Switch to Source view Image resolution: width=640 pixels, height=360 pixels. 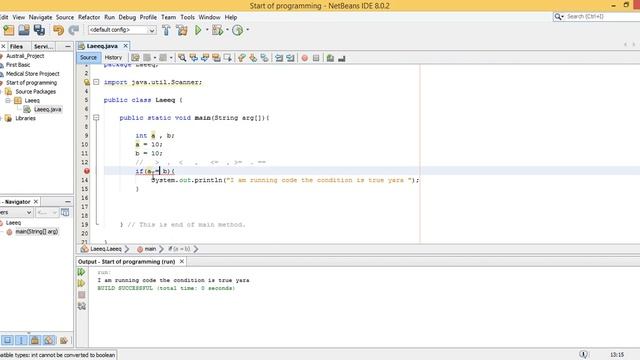(x=88, y=58)
